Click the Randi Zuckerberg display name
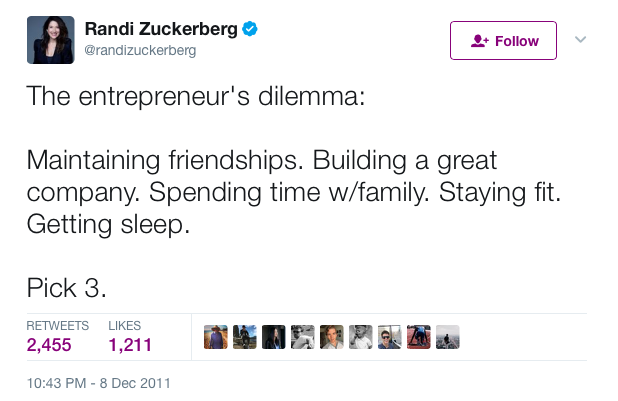 point(161,29)
